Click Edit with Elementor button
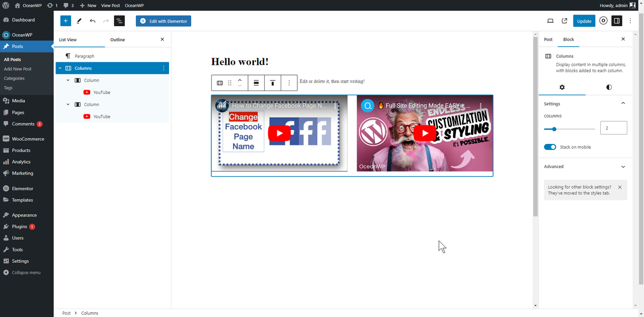Screen dimensions: 644x317 point(164,21)
